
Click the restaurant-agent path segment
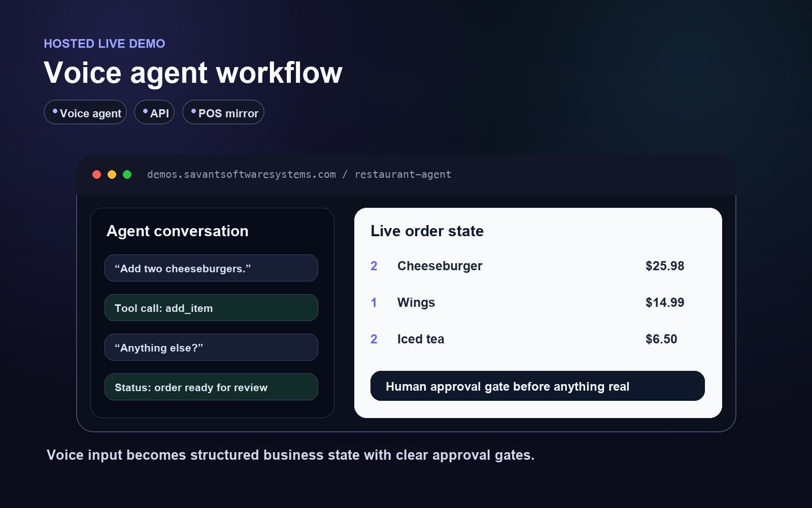(x=403, y=175)
